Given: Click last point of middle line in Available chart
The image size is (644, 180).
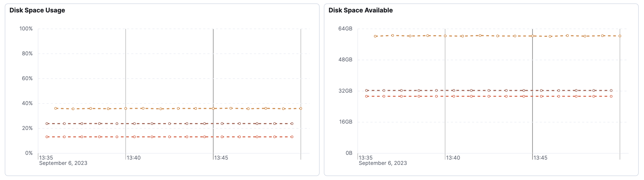Looking at the screenshot, I should click(x=611, y=91).
